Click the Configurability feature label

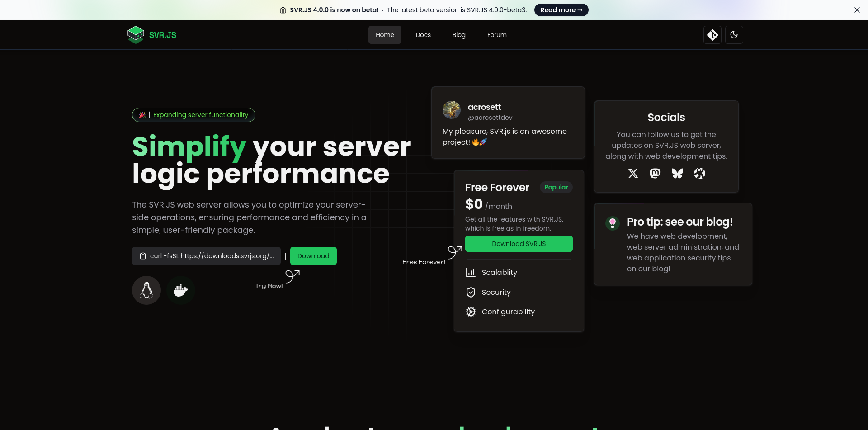tap(508, 312)
